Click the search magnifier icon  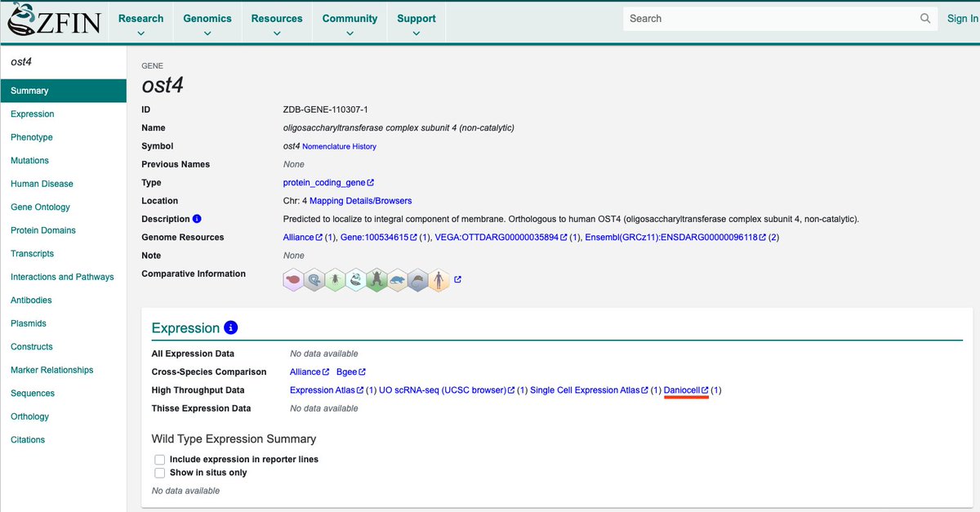pyautogui.click(x=924, y=18)
